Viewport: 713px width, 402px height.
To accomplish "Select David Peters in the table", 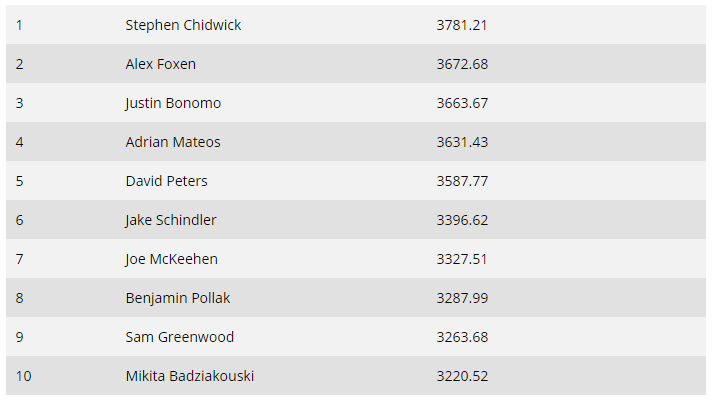I will pyautogui.click(x=166, y=181).
